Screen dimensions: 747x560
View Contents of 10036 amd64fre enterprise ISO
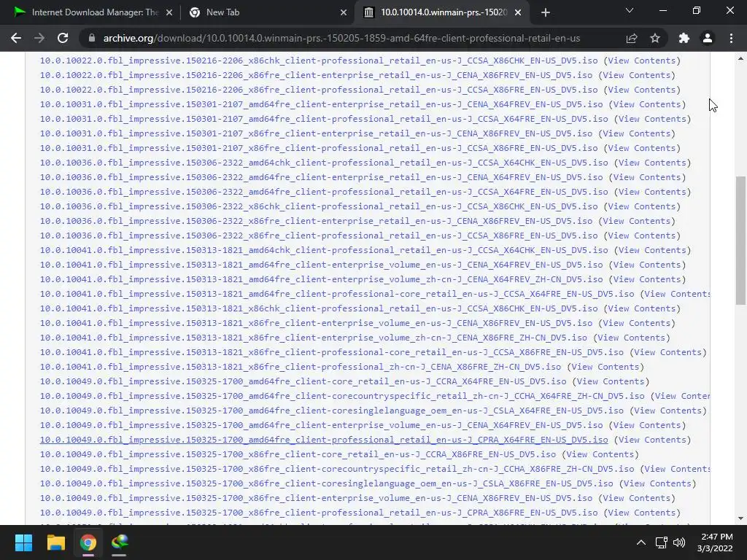(x=647, y=178)
